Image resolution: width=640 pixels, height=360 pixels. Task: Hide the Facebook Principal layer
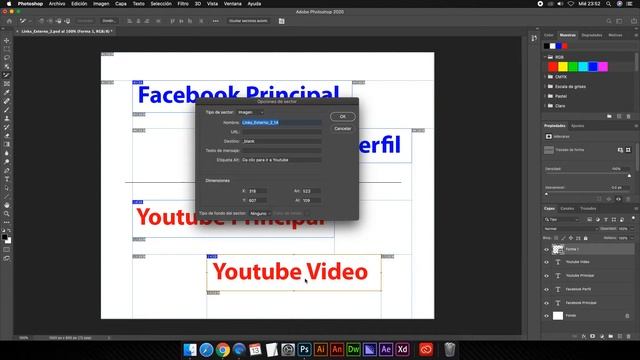(x=547, y=303)
